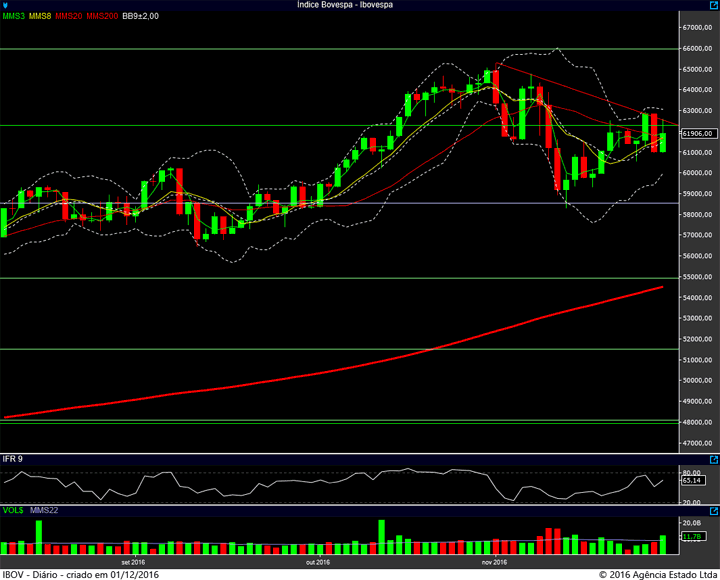Click the 52000,00 price axis label

[x=698, y=339]
